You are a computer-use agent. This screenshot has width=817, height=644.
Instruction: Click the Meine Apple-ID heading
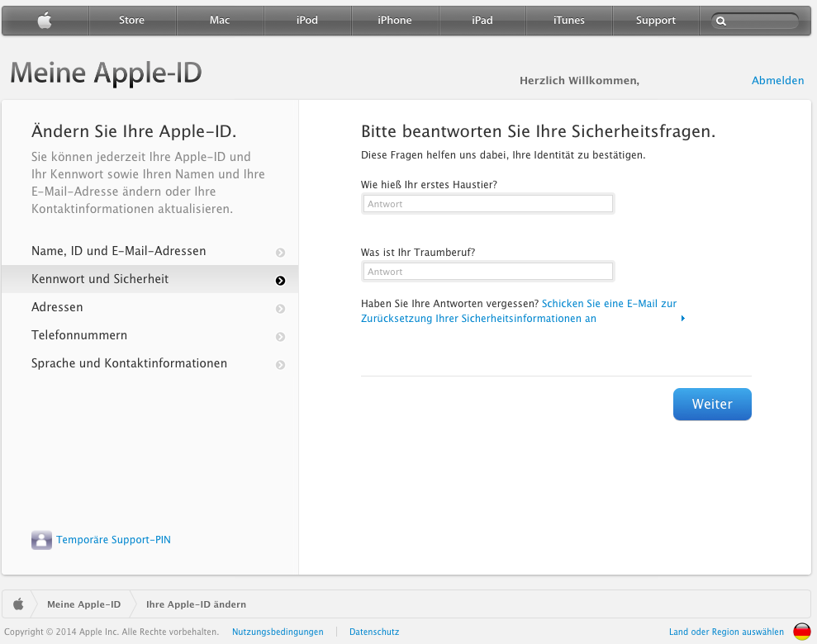pos(106,73)
